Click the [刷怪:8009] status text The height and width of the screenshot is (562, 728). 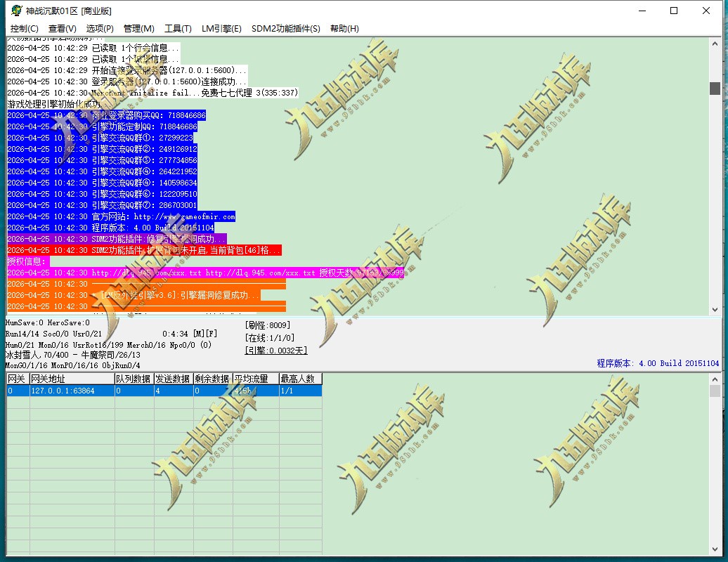268,325
